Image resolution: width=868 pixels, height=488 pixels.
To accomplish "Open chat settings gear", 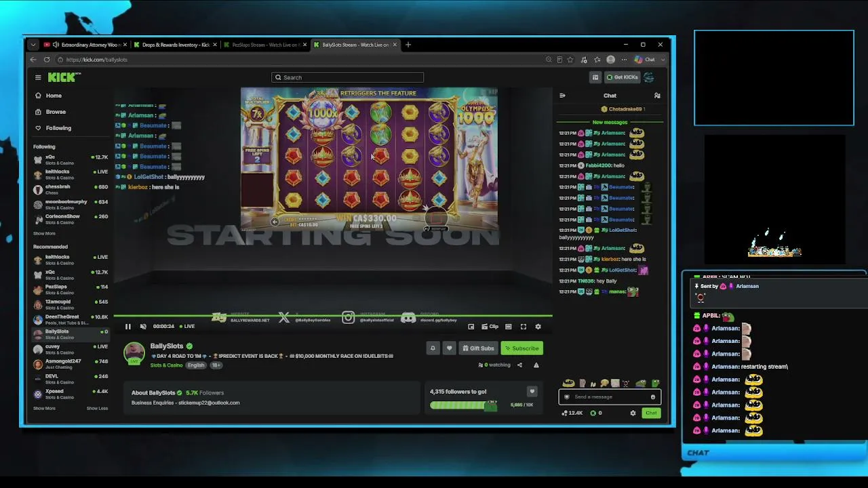I will click(x=633, y=413).
